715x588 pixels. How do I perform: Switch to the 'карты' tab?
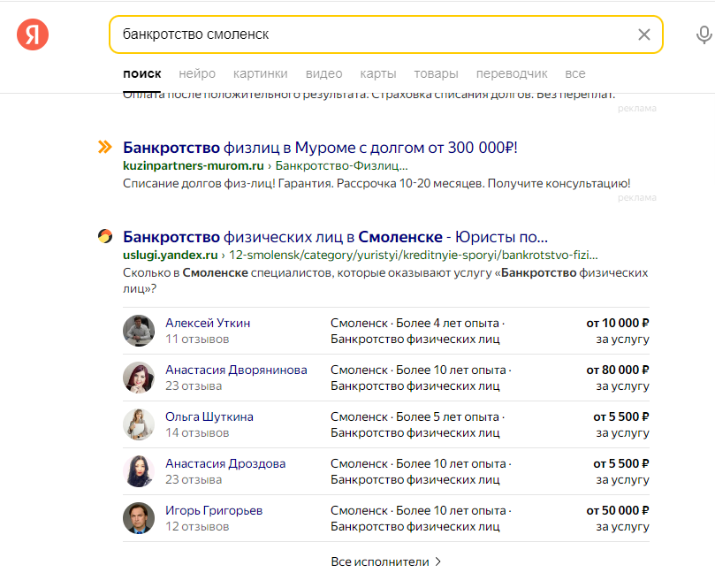pyautogui.click(x=378, y=73)
